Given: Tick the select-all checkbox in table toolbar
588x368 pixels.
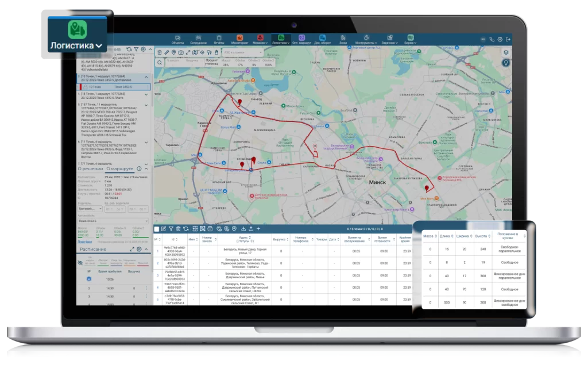Looking at the screenshot, I should [x=157, y=229].
